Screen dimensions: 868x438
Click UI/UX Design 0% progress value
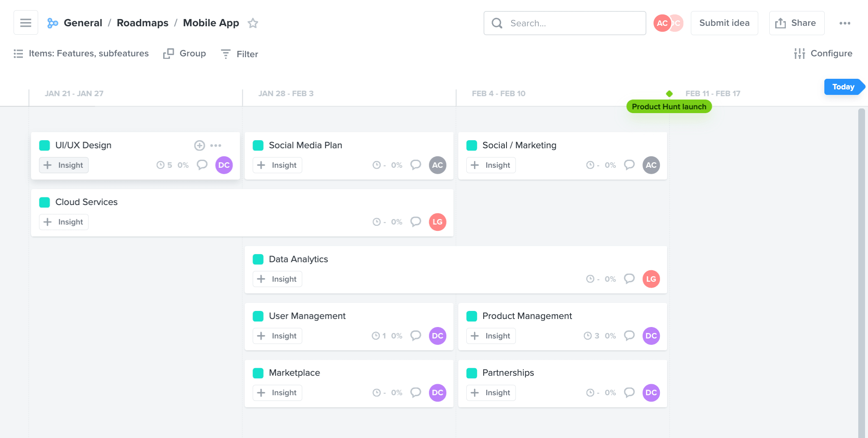pos(183,165)
